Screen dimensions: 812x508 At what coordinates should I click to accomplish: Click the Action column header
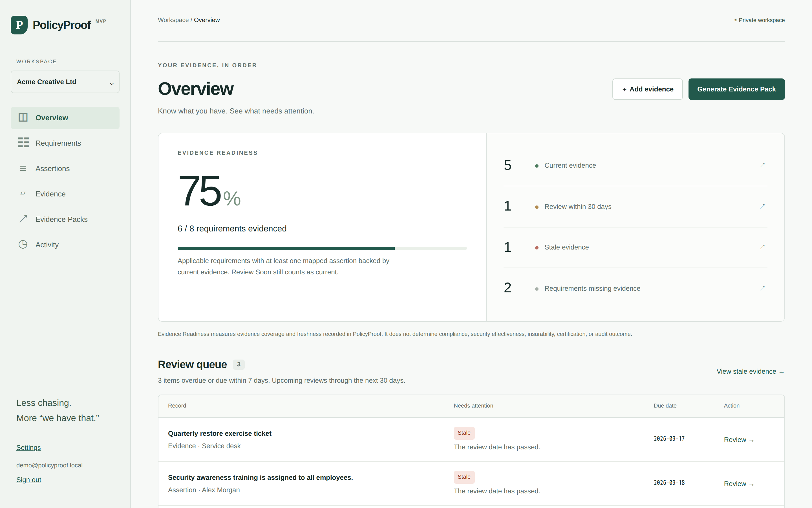[731, 406]
